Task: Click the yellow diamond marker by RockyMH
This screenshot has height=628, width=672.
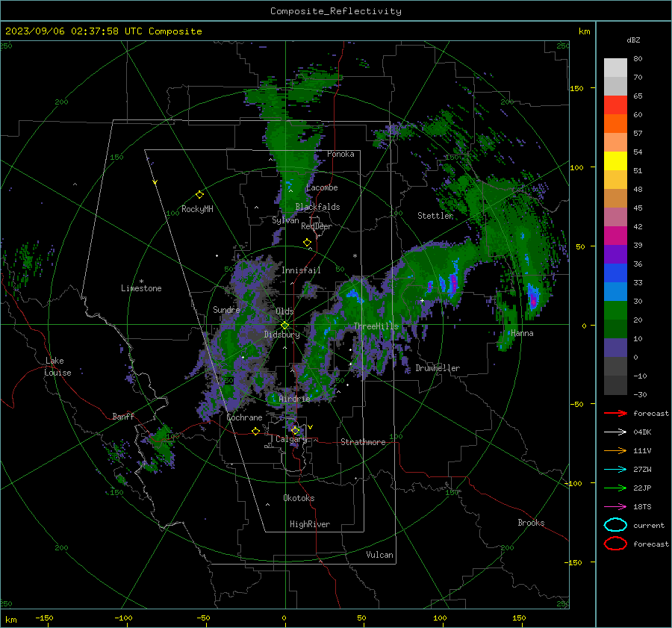Action: [199, 195]
